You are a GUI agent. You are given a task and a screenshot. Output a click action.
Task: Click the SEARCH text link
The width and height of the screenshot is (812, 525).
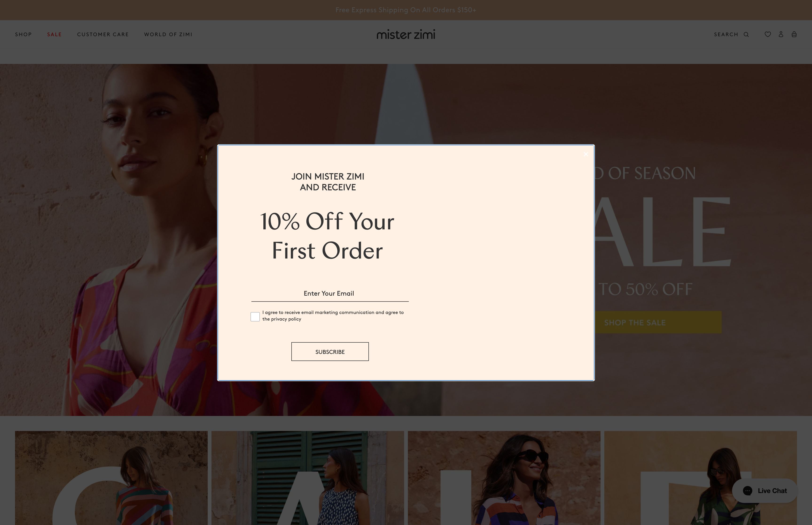726,35
